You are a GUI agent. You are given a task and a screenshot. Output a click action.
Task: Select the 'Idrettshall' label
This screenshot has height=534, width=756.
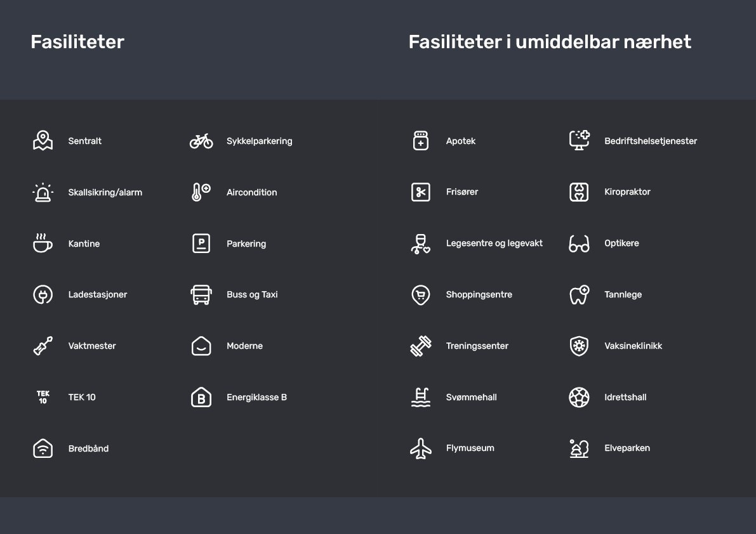pyautogui.click(x=625, y=397)
